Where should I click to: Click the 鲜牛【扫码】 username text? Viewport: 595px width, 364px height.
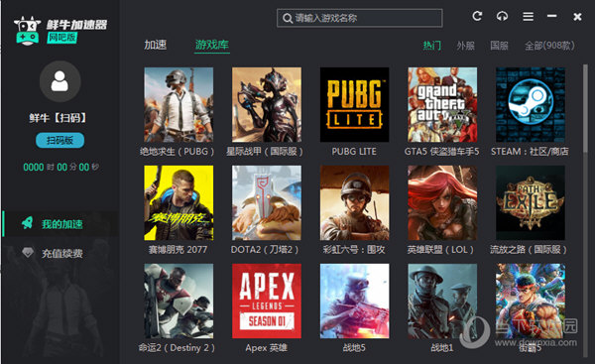coord(59,118)
